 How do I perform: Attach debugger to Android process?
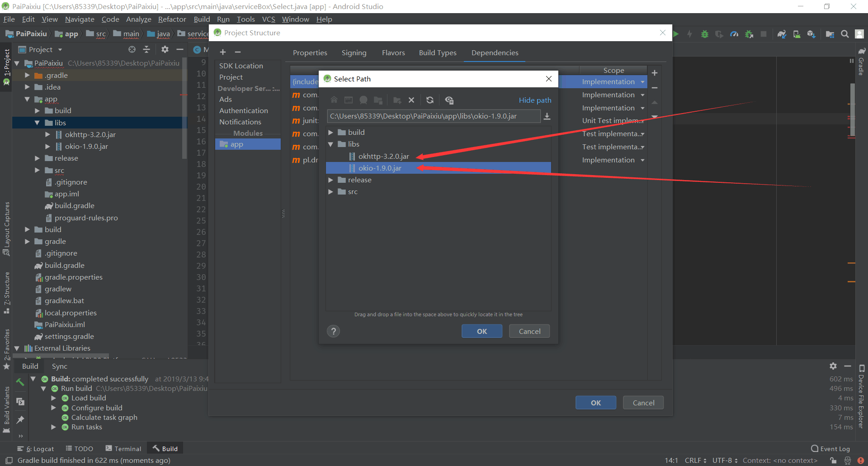[749, 34]
